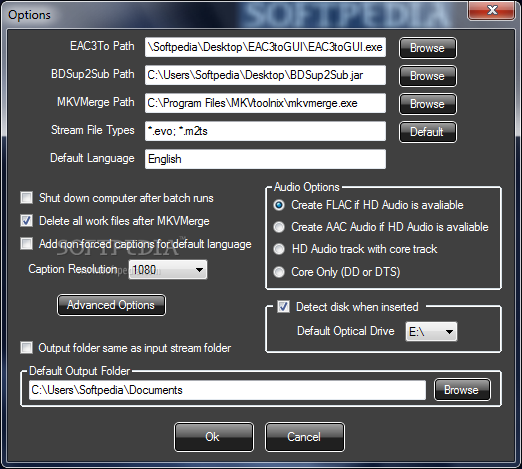
Task: Confirm settings with Ok button
Action: point(214,437)
